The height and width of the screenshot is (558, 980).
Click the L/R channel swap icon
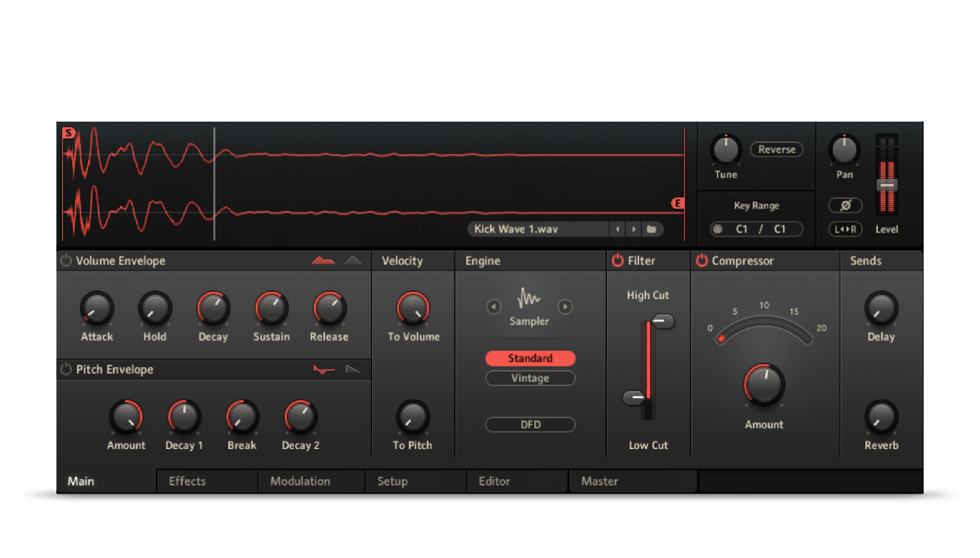pos(845,229)
